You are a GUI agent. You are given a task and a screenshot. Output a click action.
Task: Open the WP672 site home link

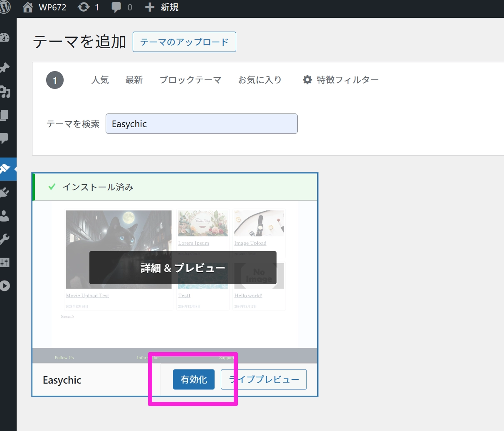pos(45,7)
